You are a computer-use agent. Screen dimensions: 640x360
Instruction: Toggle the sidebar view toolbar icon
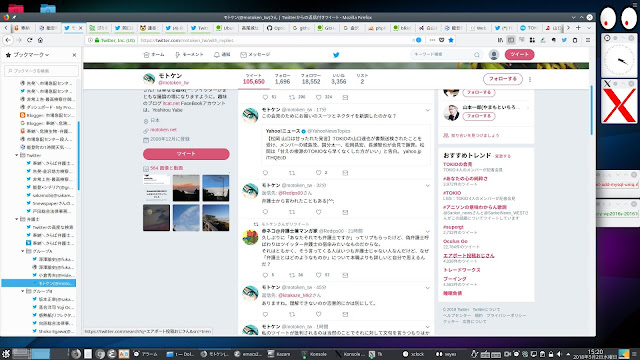tap(511, 40)
